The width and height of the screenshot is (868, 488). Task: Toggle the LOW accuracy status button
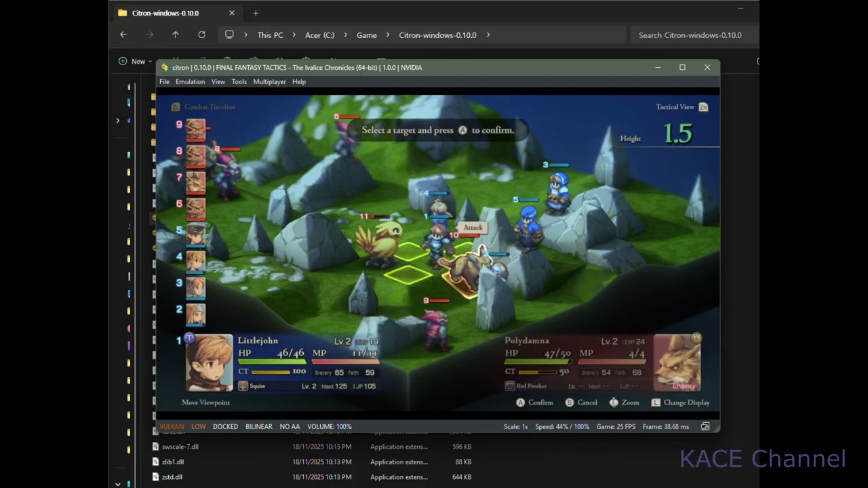pos(198,427)
